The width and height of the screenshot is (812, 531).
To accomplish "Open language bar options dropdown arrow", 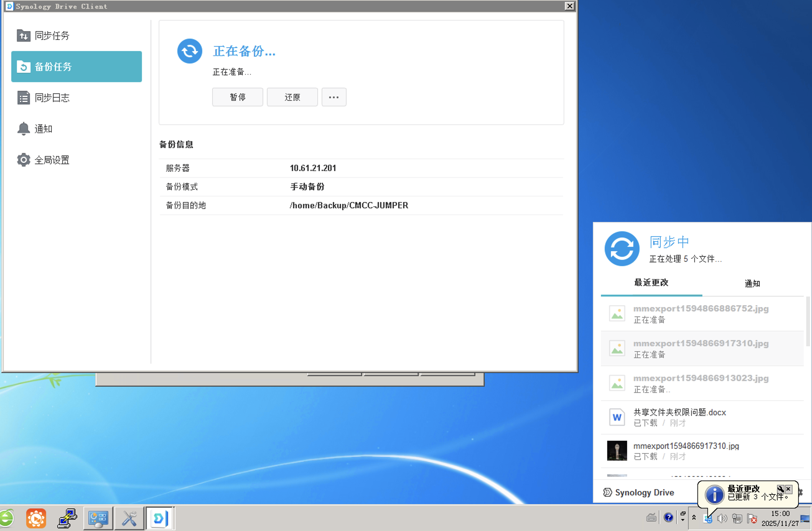I will point(683,520).
